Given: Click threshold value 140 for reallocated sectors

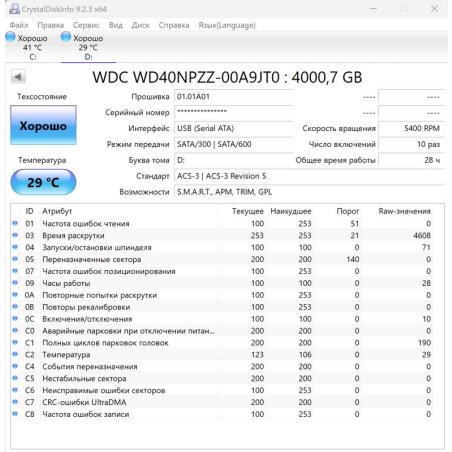Looking at the screenshot, I should pyautogui.click(x=353, y=259).
